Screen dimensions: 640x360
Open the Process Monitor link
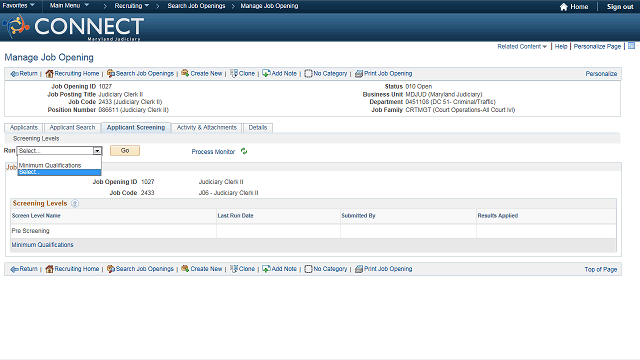point(213,151)
